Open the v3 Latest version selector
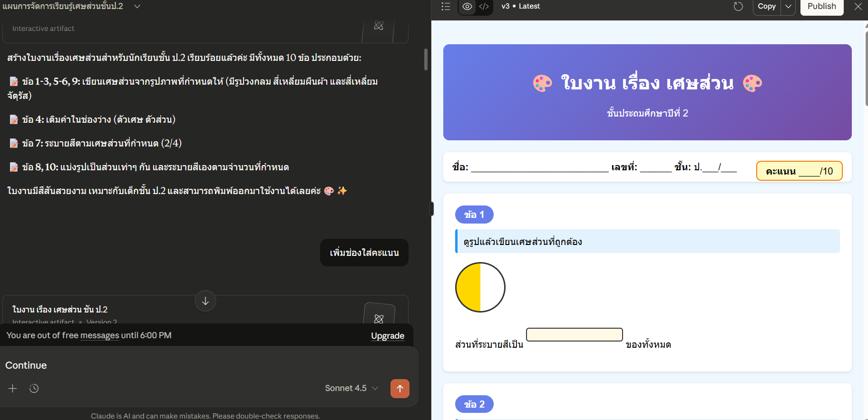The image size is (868, 420). coord(520,7)
